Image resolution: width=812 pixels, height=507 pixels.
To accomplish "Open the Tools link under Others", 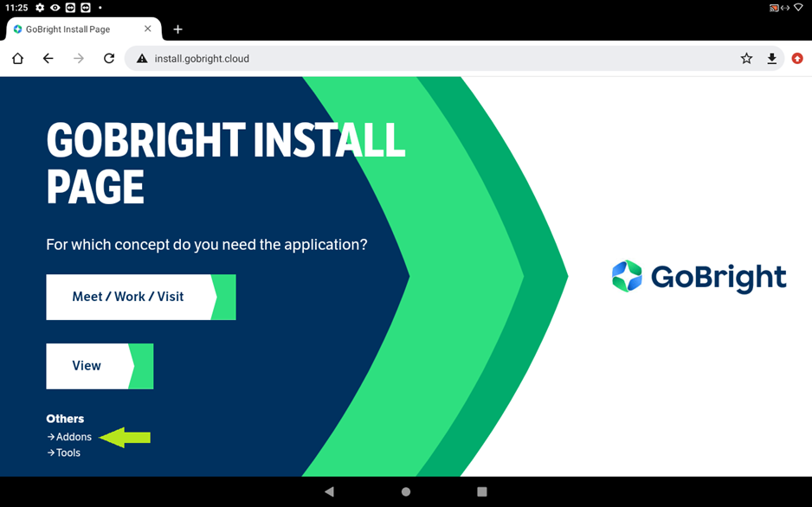I will pos(64,452).
